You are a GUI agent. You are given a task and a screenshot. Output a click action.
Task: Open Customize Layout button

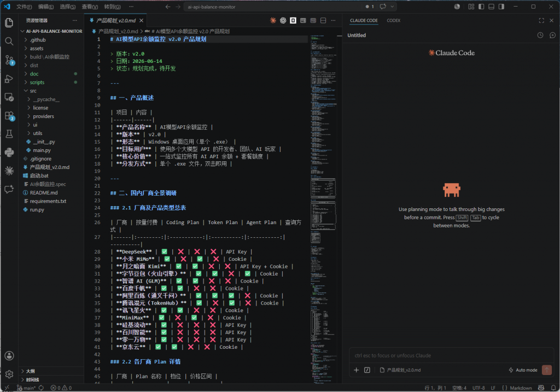[471, 7]
